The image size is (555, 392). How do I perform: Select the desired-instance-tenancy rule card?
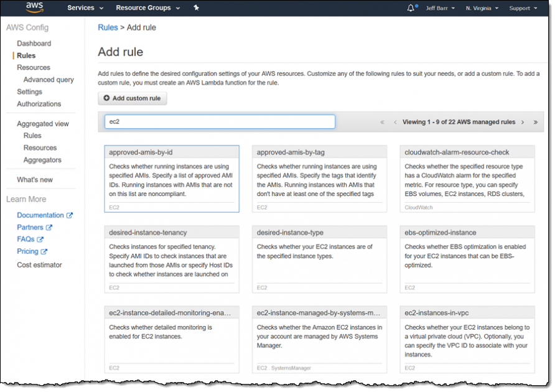tap(172, 259)
